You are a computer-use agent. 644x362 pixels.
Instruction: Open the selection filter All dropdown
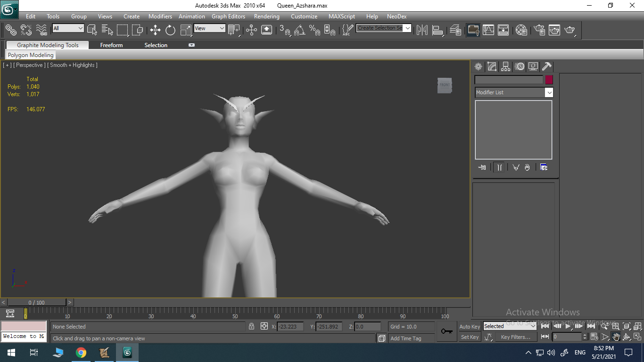coord(68,28)
